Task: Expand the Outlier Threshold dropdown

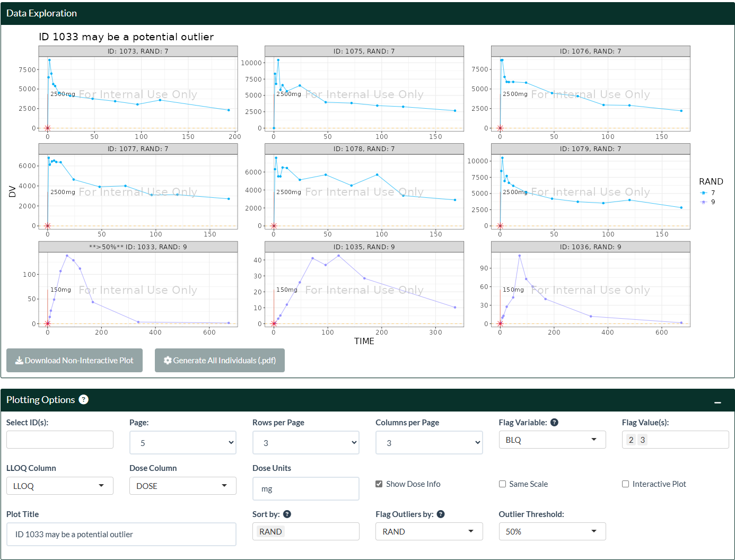Action: point(552,531)
